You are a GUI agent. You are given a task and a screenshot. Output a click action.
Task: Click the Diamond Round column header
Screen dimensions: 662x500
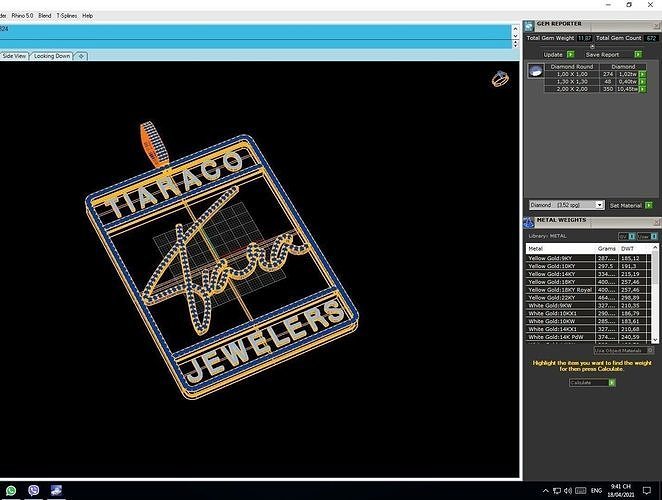coord(572,66)
